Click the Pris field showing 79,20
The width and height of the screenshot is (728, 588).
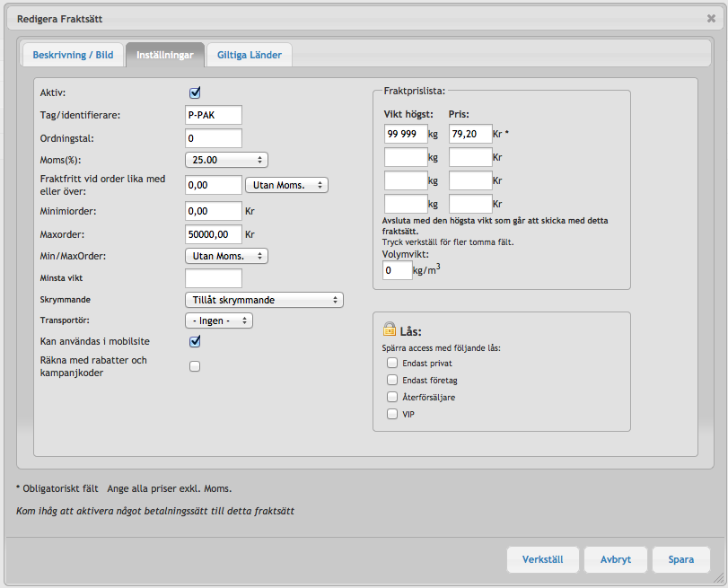click(x=470, y=134)
